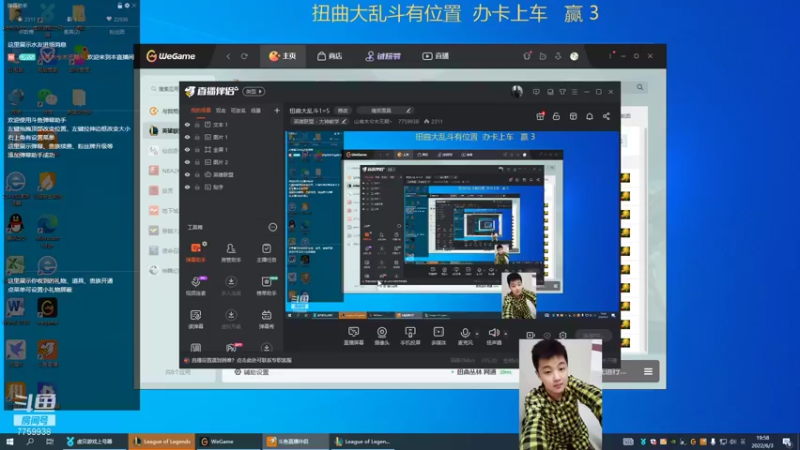The image size is (800, 450).
Task: Open the 弹幕秀 tool
Action: tap(266, 319)
